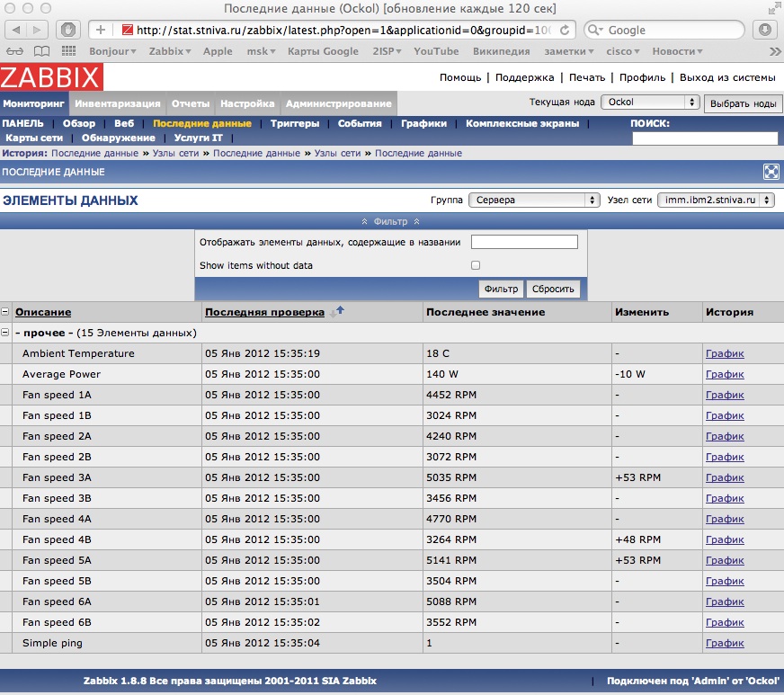This screenshot has width=784, height=695.
Task: Click the browser forward arrow
Action: click(41, 30)
